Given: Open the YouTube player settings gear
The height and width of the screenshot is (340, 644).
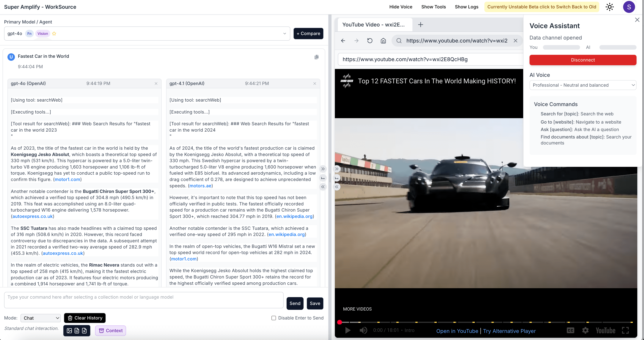Looking at the screenshot, I should 585,330.
